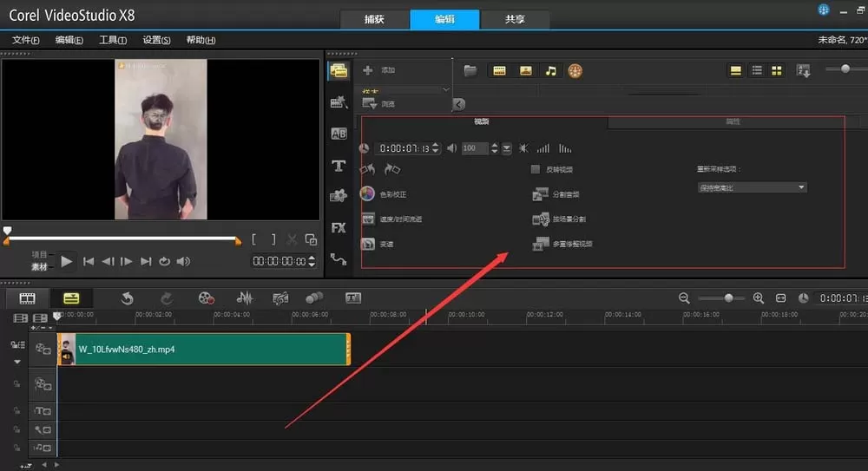
Task: Open the 帮助 menu
Action: pyautogui.click(x=201, y=40)
